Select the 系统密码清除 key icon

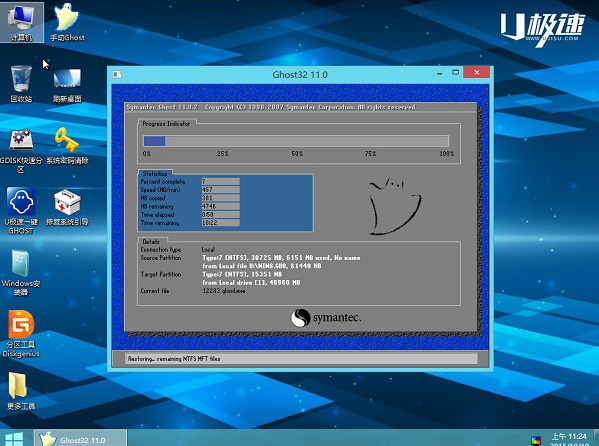(67, 146)
